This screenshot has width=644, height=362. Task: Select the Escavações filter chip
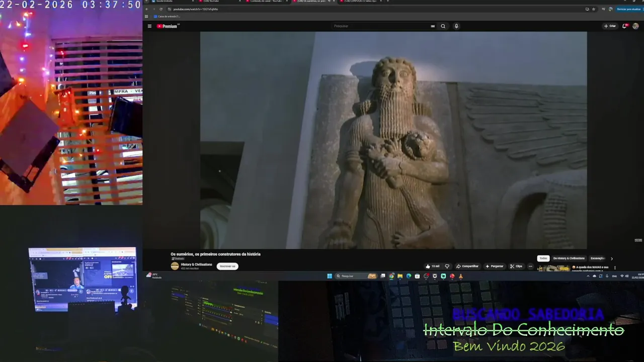click(598, 258)
